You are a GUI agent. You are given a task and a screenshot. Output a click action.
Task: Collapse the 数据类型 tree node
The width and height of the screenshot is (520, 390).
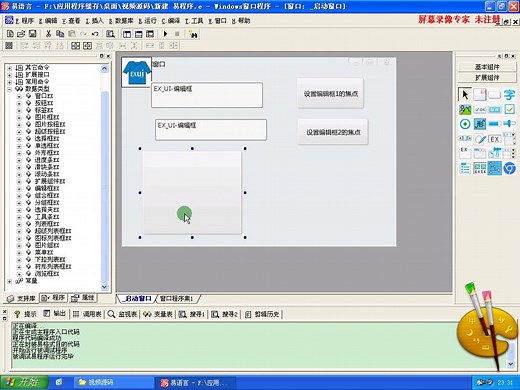coord(10,89)
